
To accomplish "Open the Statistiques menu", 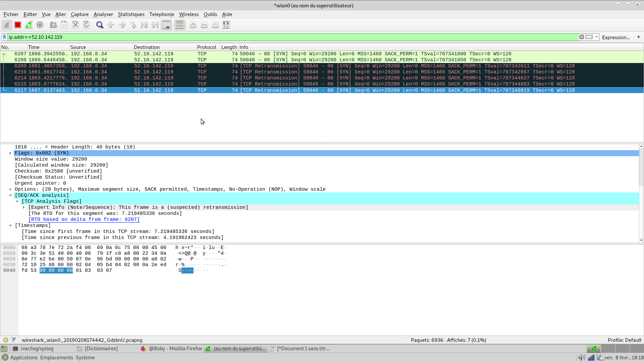I will click(131, 14).
